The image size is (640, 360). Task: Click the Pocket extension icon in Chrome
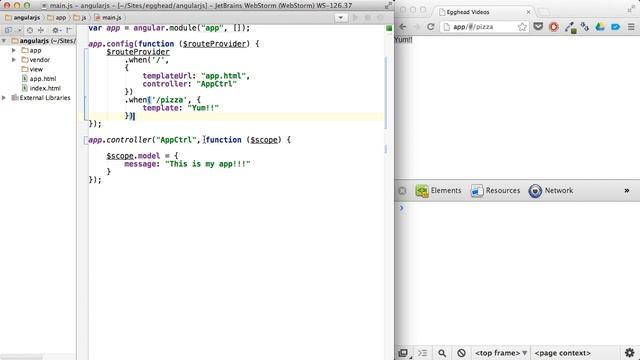[x=538, y=27]
